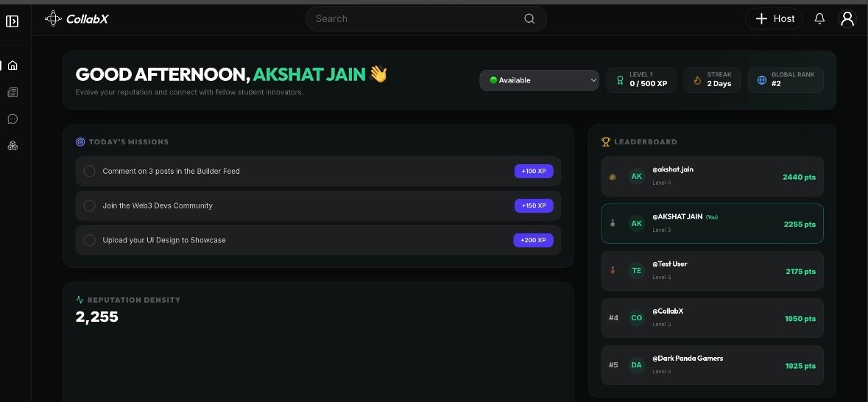This screenshot has height=402, width=868.
Task: Check off Comment on 3 posts mission
Action: point(89,171)
